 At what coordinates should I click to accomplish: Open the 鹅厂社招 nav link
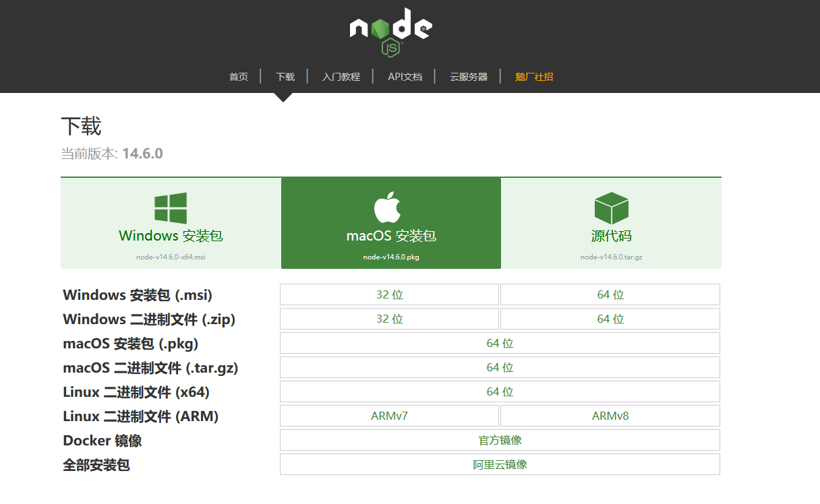pyautogui.click(x=534, y=77)
